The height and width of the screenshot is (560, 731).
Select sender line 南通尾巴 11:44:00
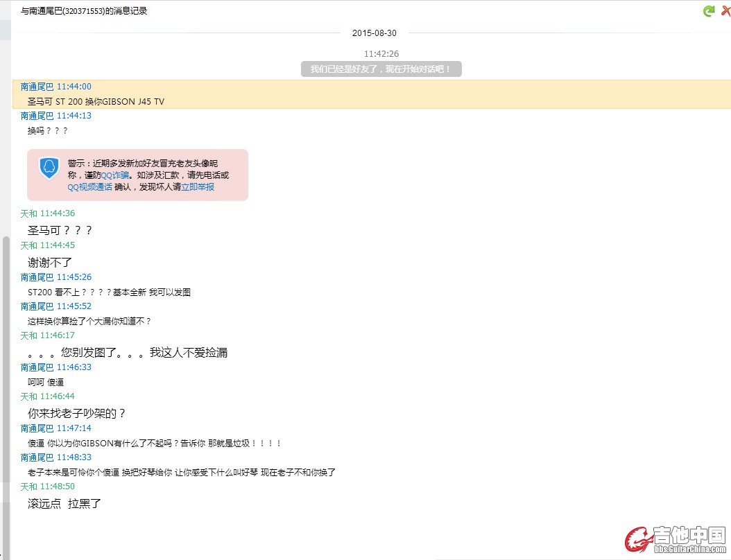(56, 87)
